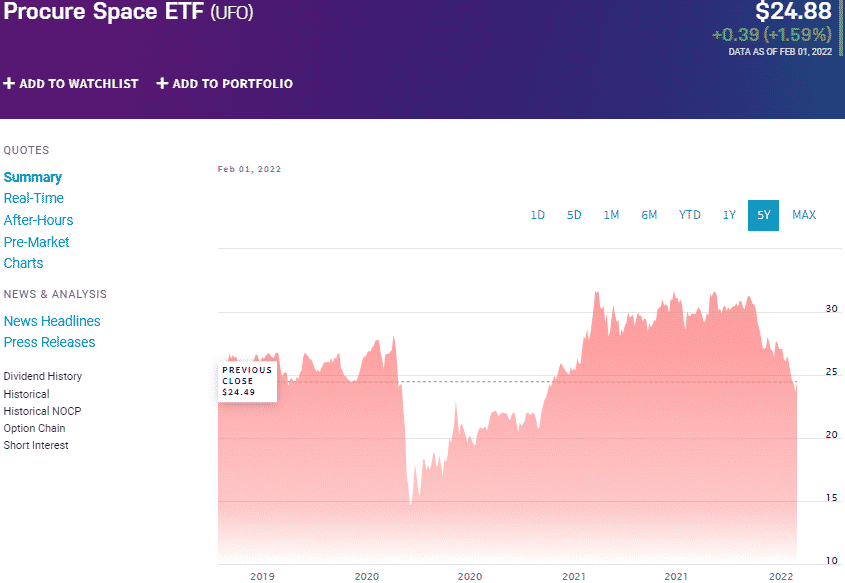Switch chart to 6M view
Image resolution: width=845 pixels, height=583 pixels.
[649, 215]
